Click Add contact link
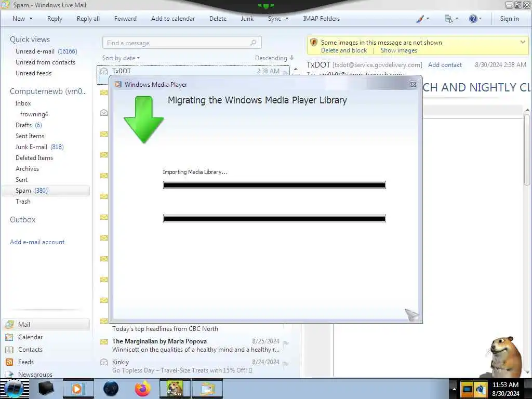The height and width of the screenshot is (399, 532). (x=445, y=65)
